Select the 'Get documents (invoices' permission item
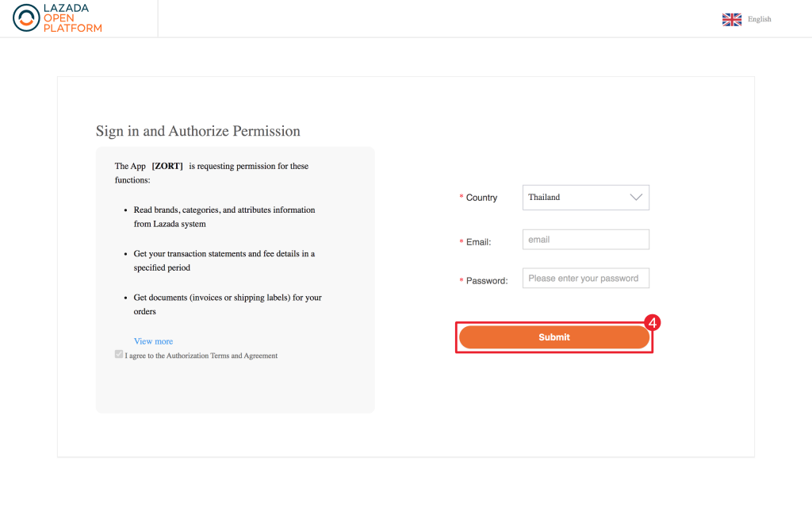Image resolution: width=812 pixels, height=508 pixels. coord(228,304)
